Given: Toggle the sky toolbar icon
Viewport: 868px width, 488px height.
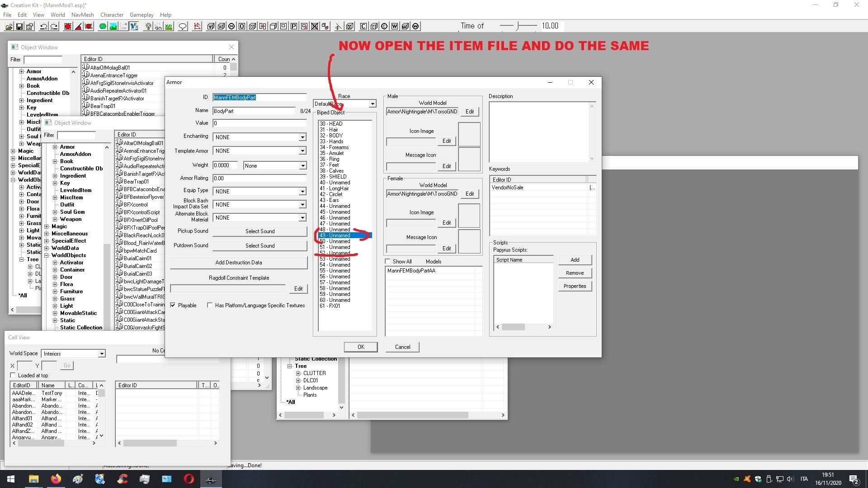Looking at the screenshot, I should [158, 26].
